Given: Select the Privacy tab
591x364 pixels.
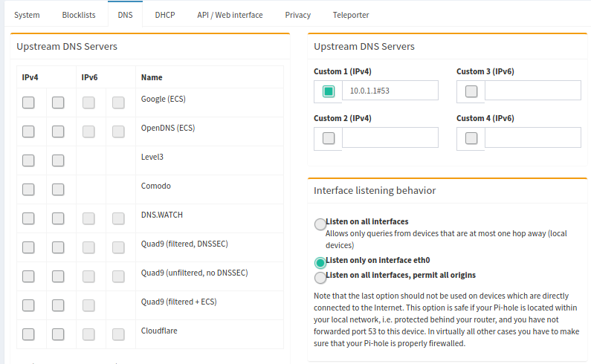Looking at the screenshot, I should click(x=297, y=15).
